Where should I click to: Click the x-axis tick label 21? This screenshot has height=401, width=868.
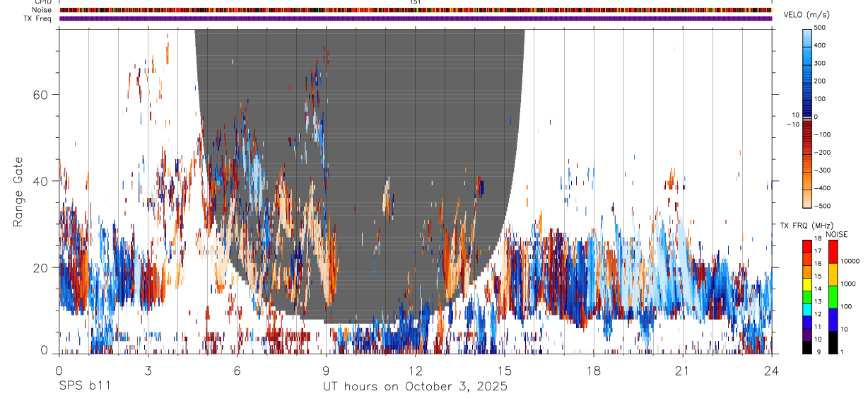tap(682, 371)
